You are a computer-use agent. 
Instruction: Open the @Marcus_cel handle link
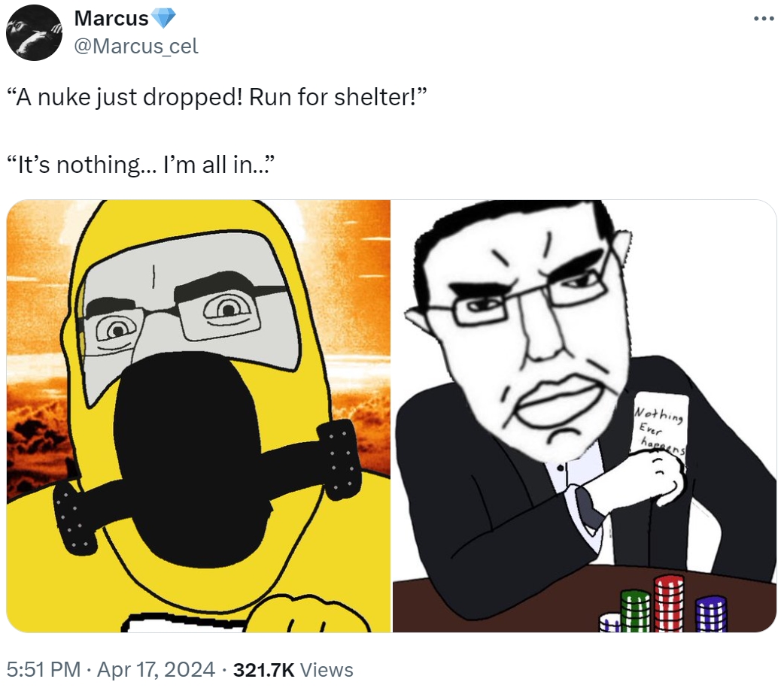pos(136,46)
